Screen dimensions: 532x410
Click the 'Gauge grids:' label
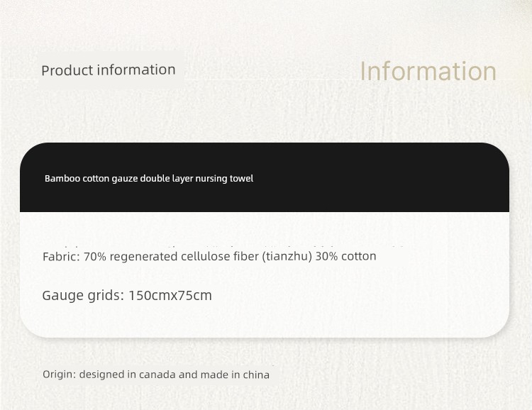tap(84, 295)
